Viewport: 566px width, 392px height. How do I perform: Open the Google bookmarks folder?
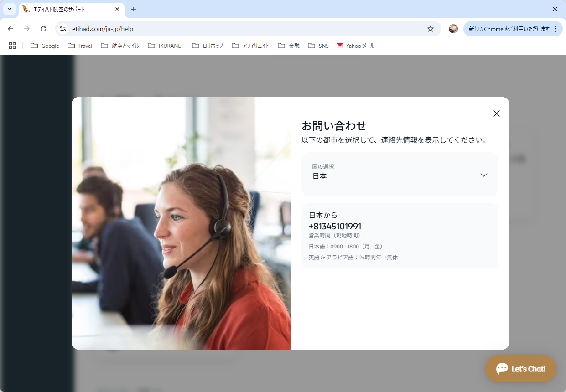[x=45, y=46]
